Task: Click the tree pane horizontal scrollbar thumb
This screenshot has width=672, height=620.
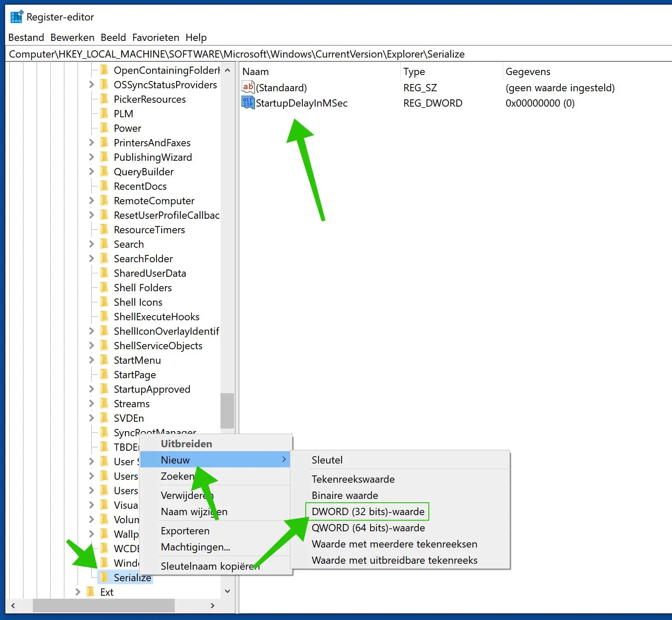Action: click(x=104, y=606)
